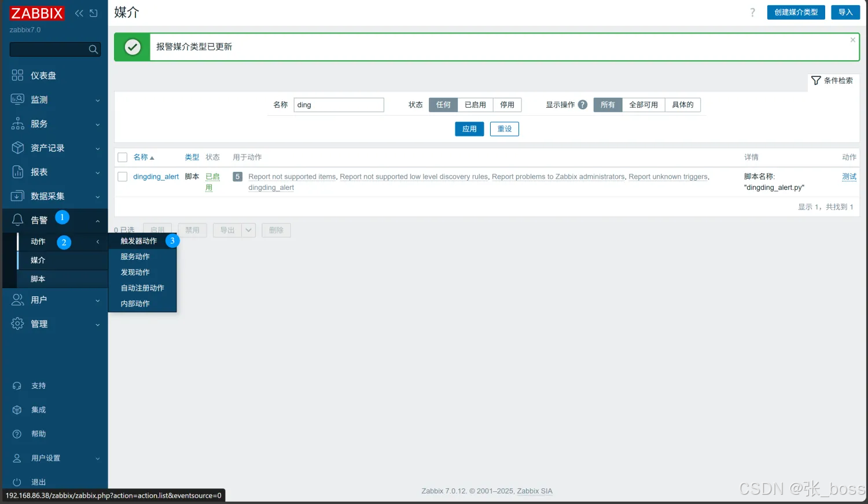Click the 应用 filter button
Screen dimensions: 868x504
(469, 129)
